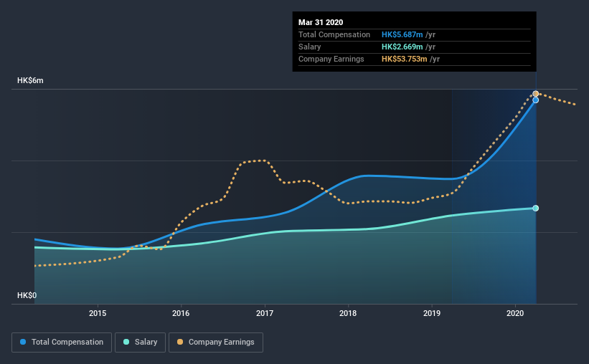Click the teal Salary data point marker
This screenshot has height=364, width=589.
536,209
